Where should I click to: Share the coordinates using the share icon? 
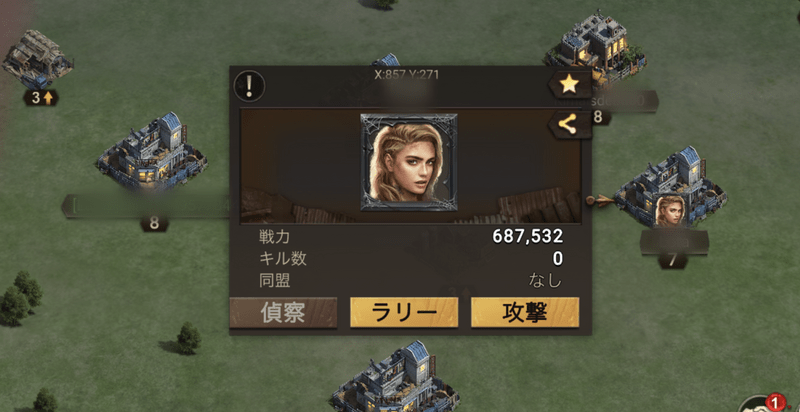(x=569, y=125)
